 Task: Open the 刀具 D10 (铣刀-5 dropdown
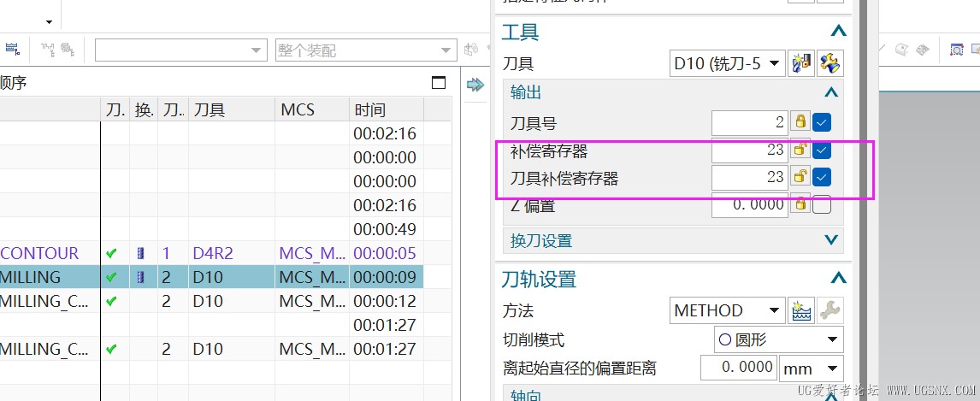pos(728,63)
